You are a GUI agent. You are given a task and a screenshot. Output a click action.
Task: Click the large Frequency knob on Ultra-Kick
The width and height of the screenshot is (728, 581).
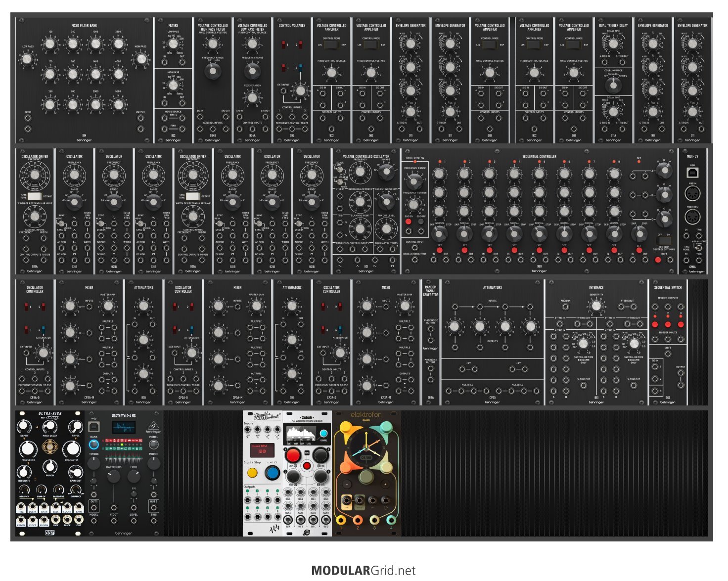(x=28, y=449)
